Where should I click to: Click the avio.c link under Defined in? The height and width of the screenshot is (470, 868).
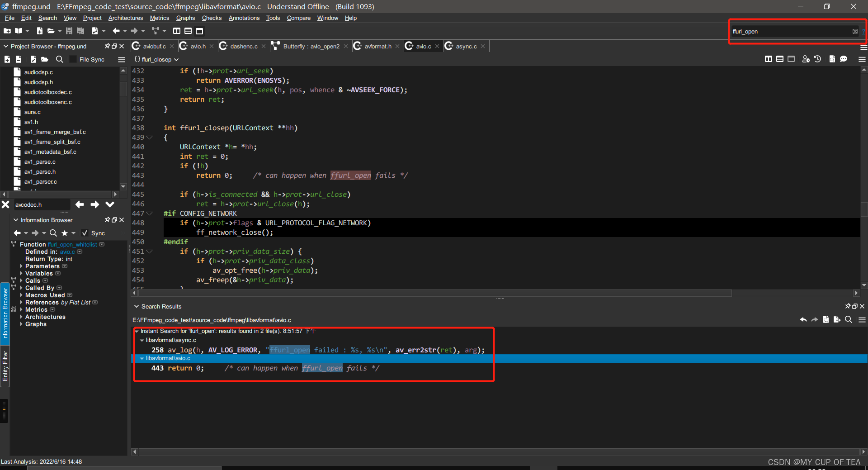(67, 252)
